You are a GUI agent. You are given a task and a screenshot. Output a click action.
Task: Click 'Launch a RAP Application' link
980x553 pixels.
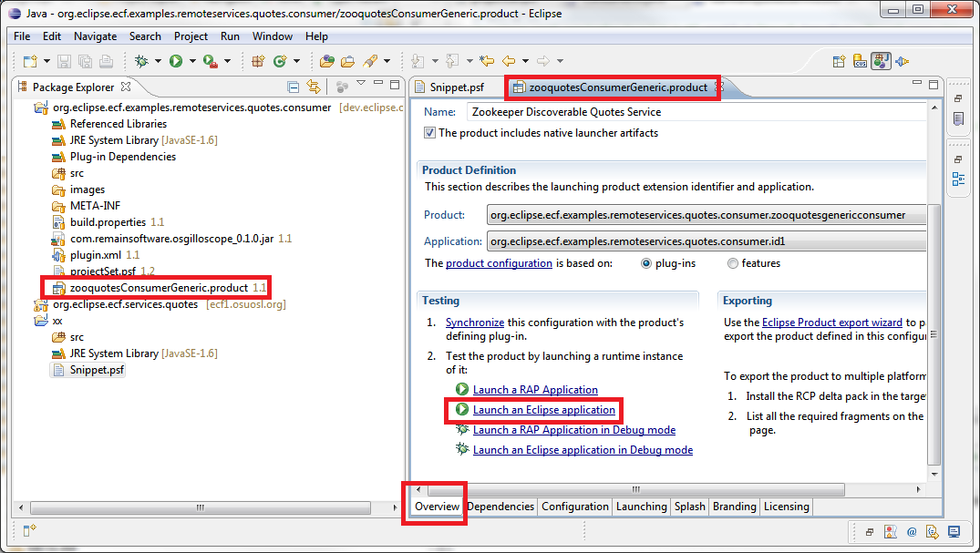[x=535, y=390]
